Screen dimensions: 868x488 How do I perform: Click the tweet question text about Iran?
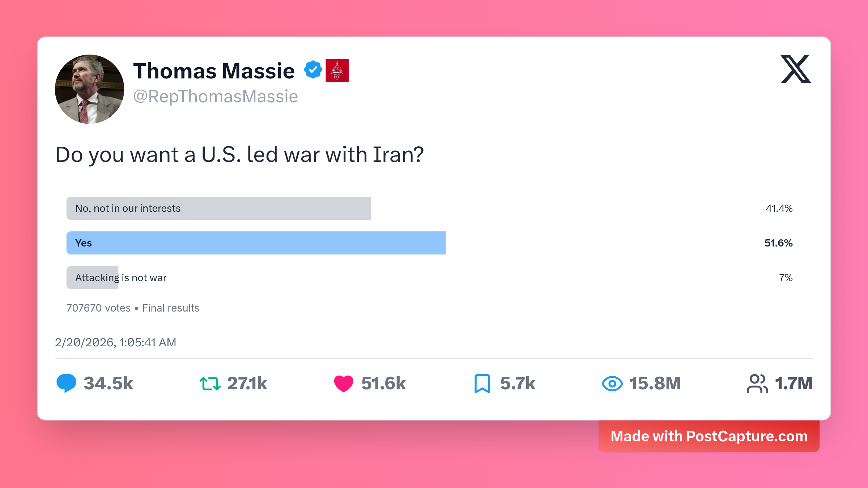[239, 155]
